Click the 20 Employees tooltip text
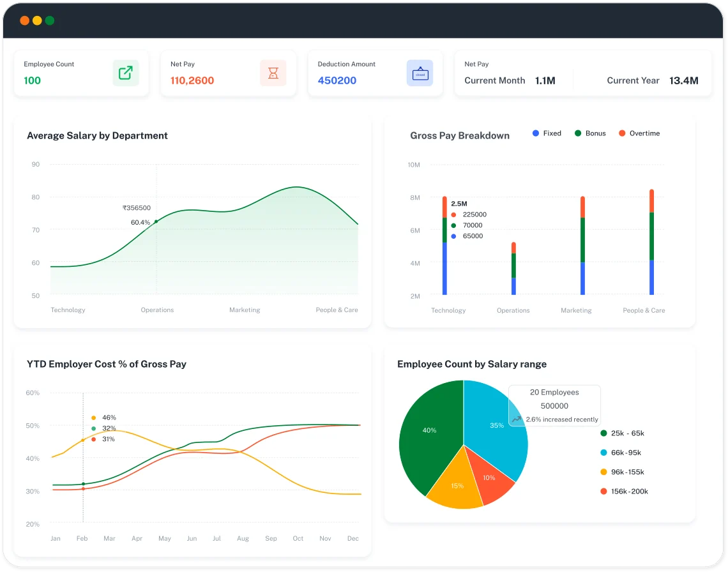This screenshot has width=728, height=572. click(554, 393)
